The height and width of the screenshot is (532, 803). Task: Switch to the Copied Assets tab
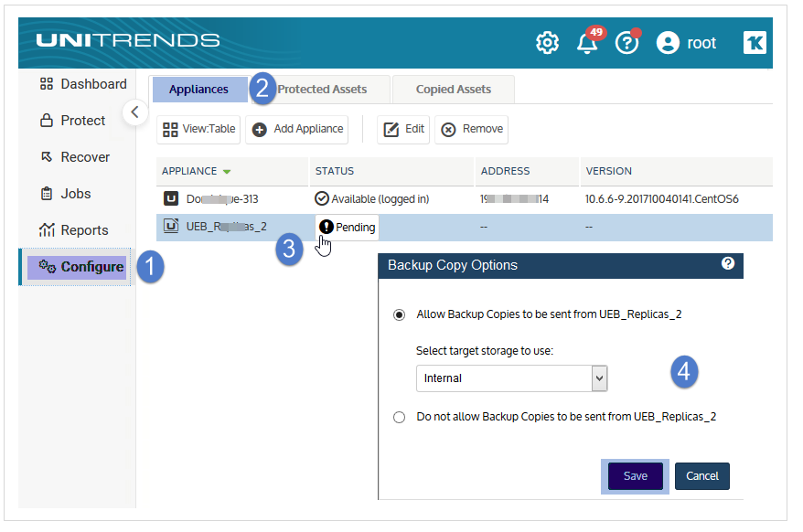tap(454, 89)
